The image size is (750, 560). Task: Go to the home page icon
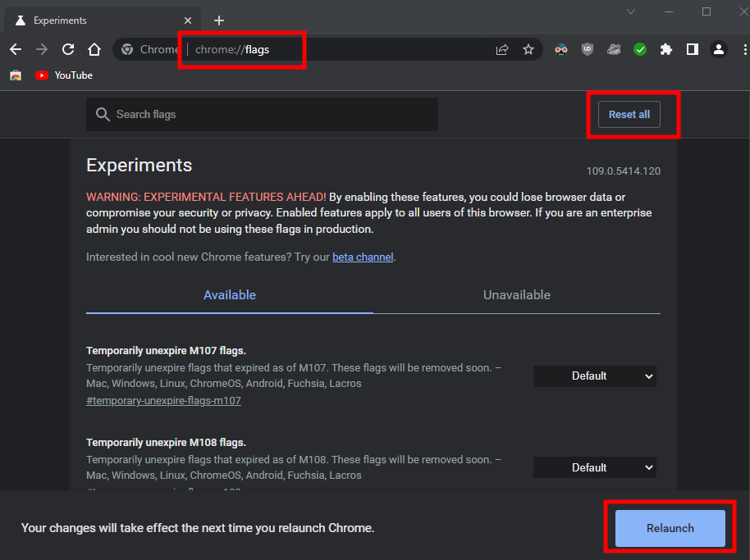click(94, 49)
